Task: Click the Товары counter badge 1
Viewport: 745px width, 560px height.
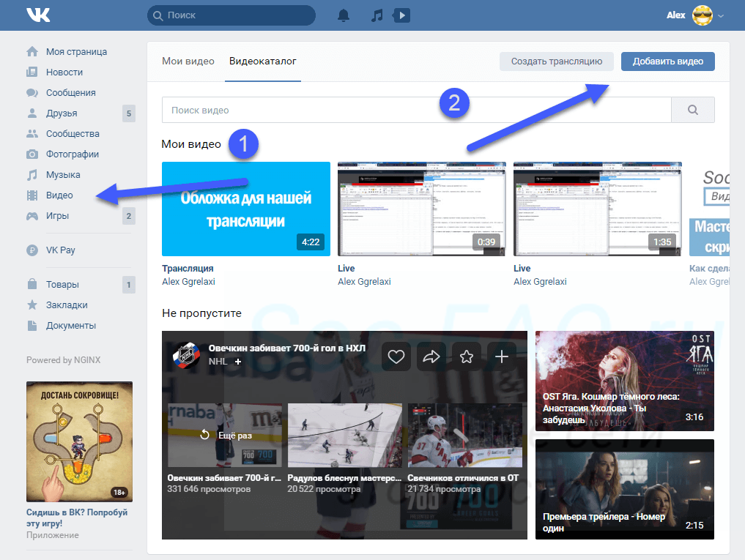Action: 129,285
